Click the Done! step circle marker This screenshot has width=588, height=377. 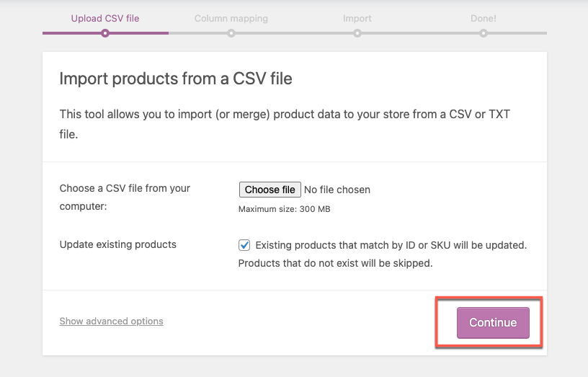point(483,32)
